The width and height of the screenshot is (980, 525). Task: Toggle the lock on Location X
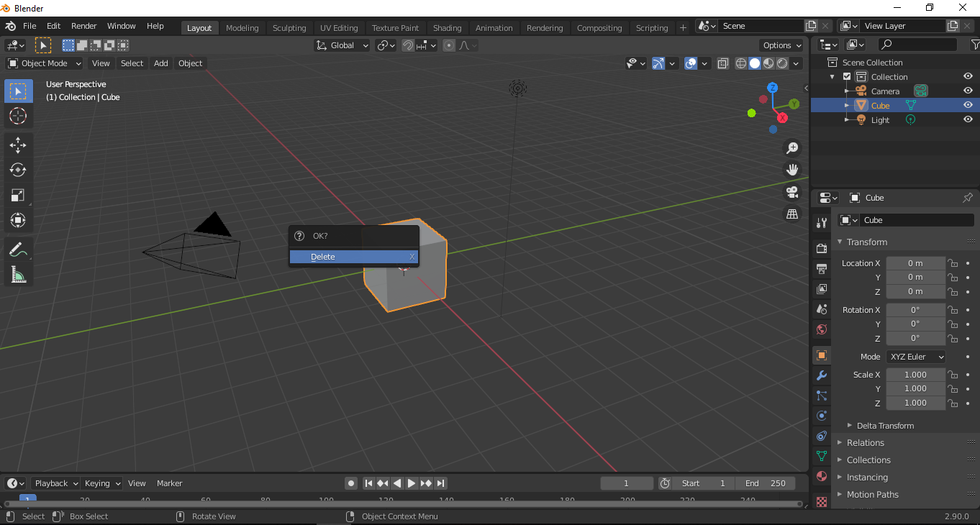953,262
